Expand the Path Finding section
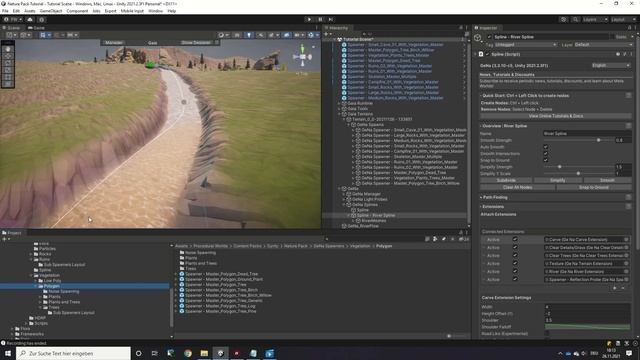Image resolution: width=640 pixels, height=360 pixels. point(495,197)
